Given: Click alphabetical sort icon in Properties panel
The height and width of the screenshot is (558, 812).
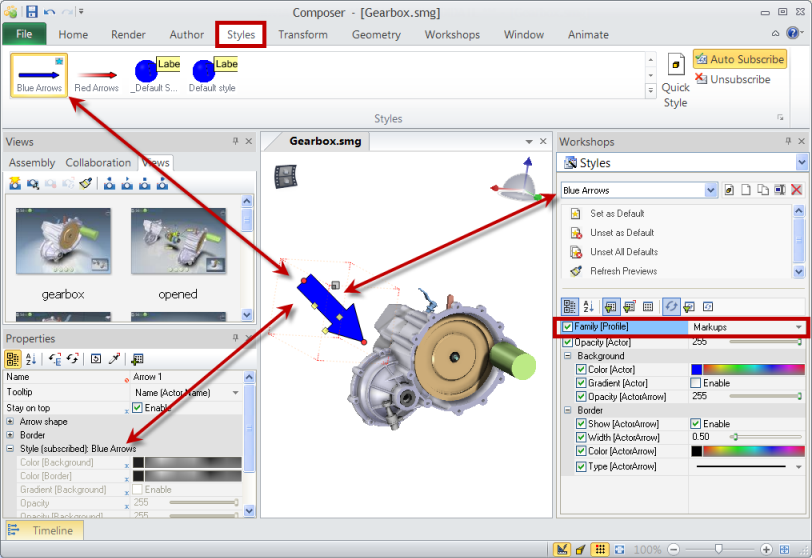Looking at the screenshot, I should click(30, 358).
